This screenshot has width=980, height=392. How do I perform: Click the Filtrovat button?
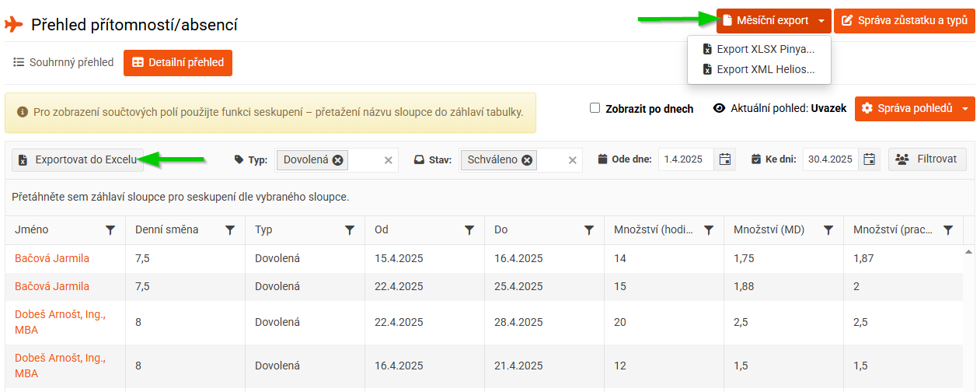tap(928, 159)
